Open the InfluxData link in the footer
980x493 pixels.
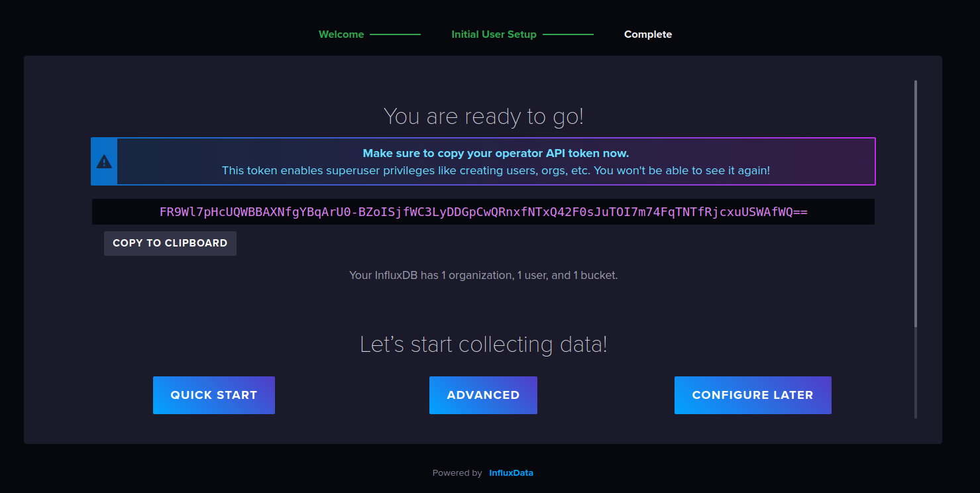coord(511,473)
